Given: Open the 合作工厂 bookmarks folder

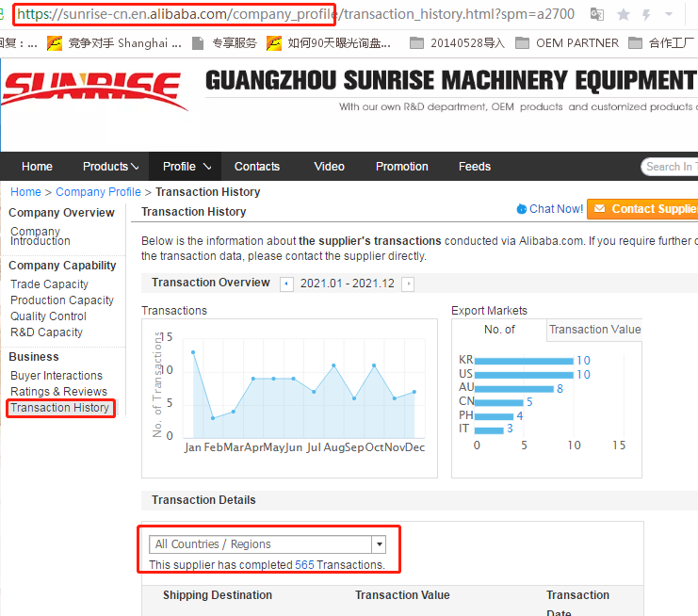Looking at the screenshot, I should pyautogui.click(x=661, y=43).
